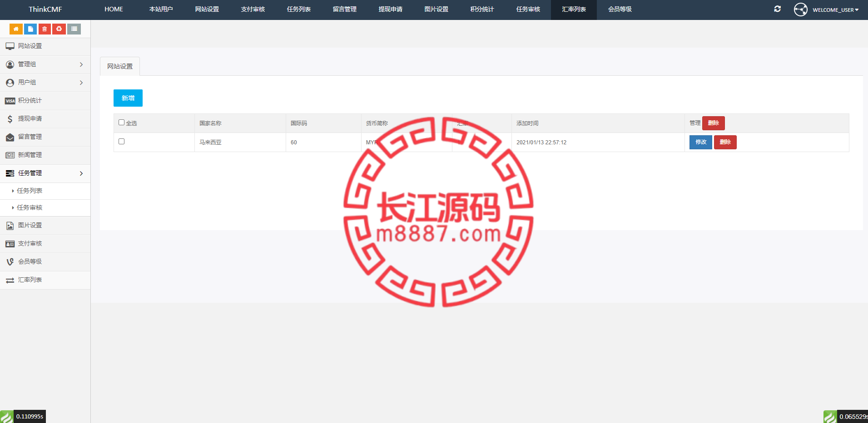Open 留言管理 in top navigation
Viewport: 868px width, 423px height.
[x=345, y=10]
